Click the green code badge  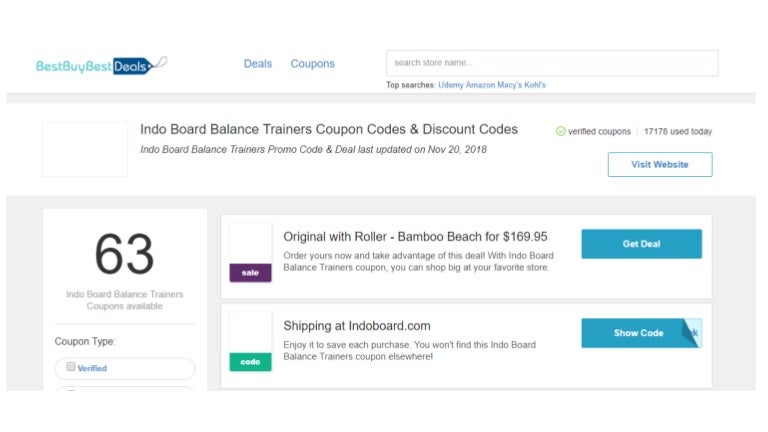coord(250,362)
